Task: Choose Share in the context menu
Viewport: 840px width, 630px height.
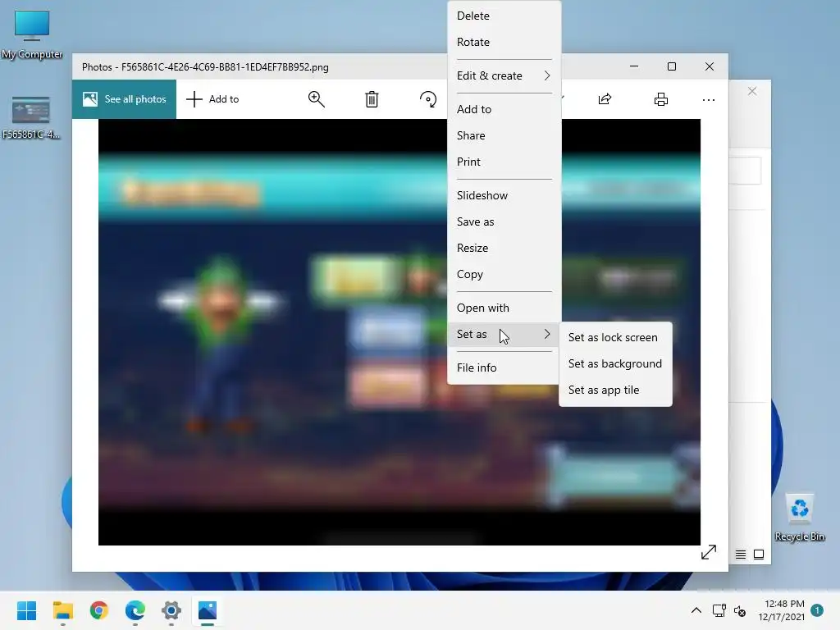Action: 504,135
